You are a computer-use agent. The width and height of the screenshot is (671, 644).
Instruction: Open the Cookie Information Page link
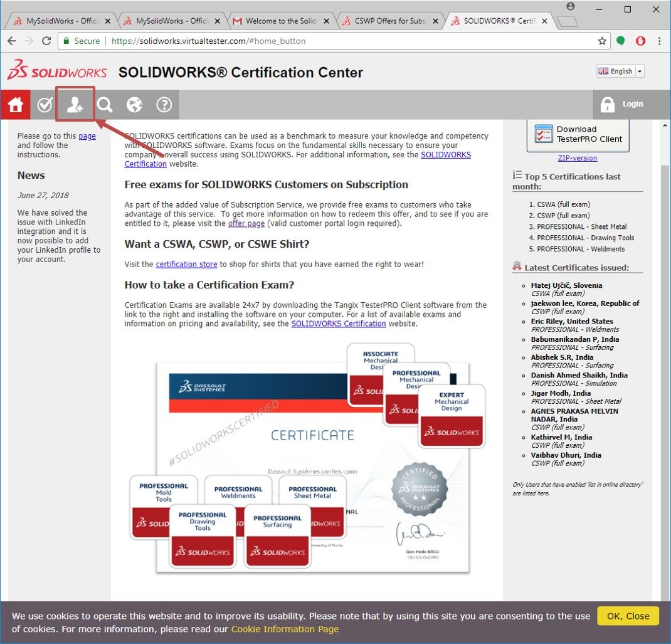(x=285, y=629)
